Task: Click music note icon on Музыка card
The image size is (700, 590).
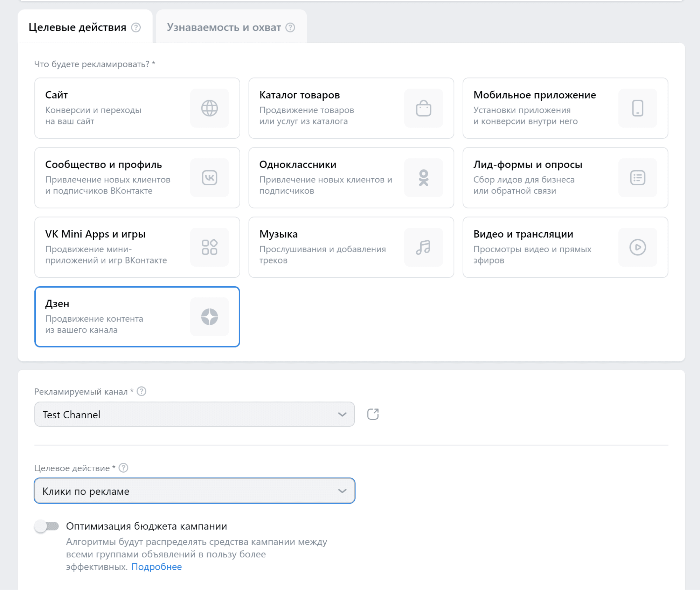Action: 423,247
